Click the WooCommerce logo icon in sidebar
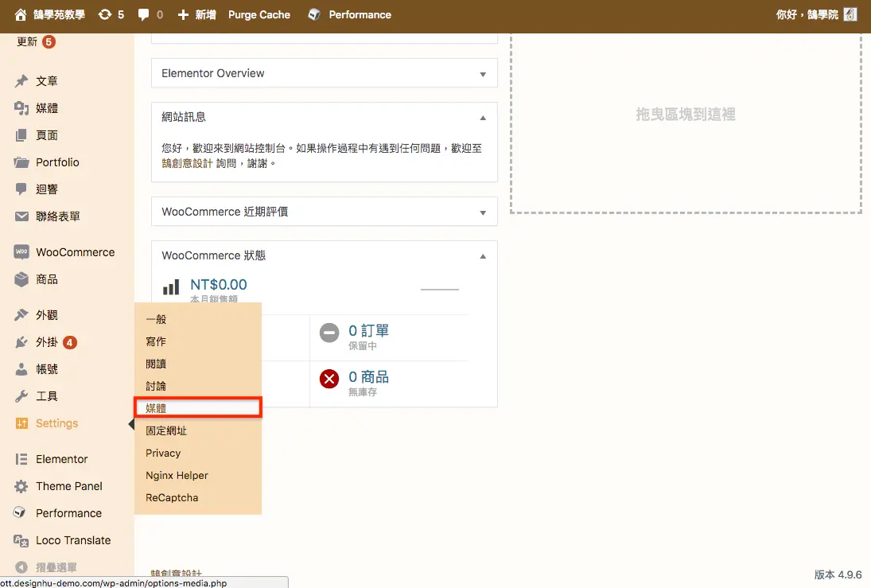This screenshot has width=871, height=588. (x=21, y=251)
